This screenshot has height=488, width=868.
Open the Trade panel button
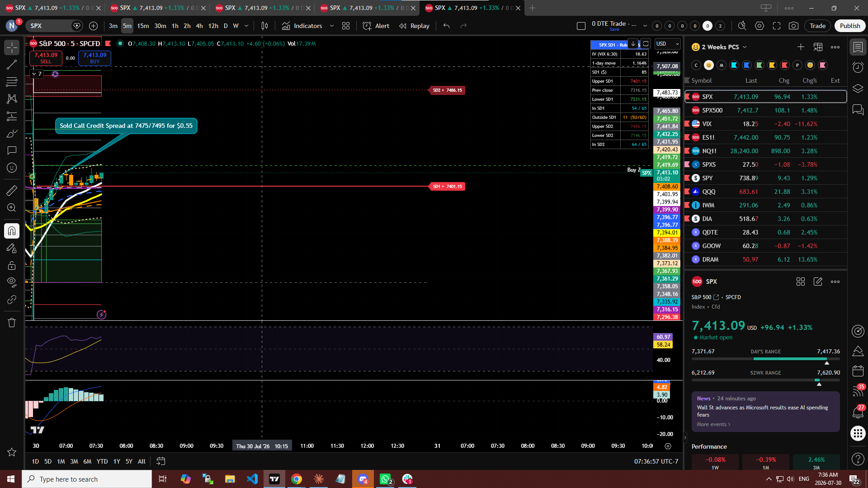click(x=817, y=26)
